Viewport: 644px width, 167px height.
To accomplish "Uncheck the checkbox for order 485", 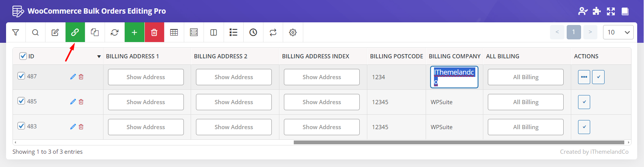I will click(22, 101).
